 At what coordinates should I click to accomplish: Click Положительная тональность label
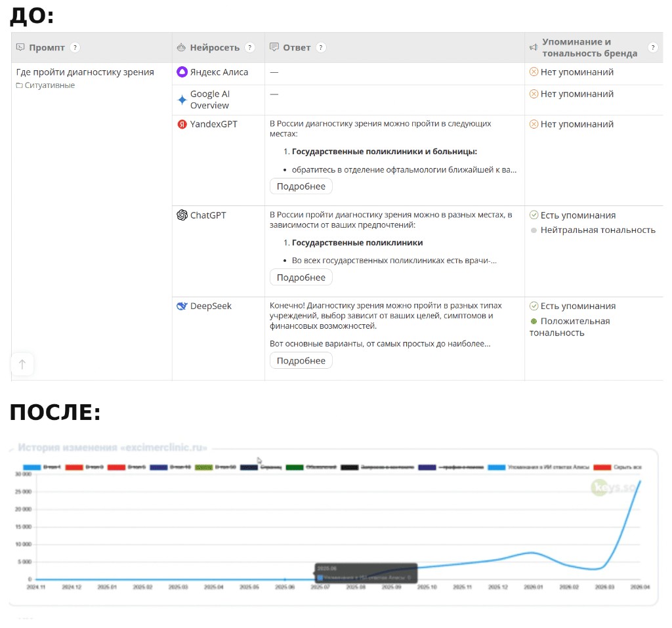tap(570, 327)
